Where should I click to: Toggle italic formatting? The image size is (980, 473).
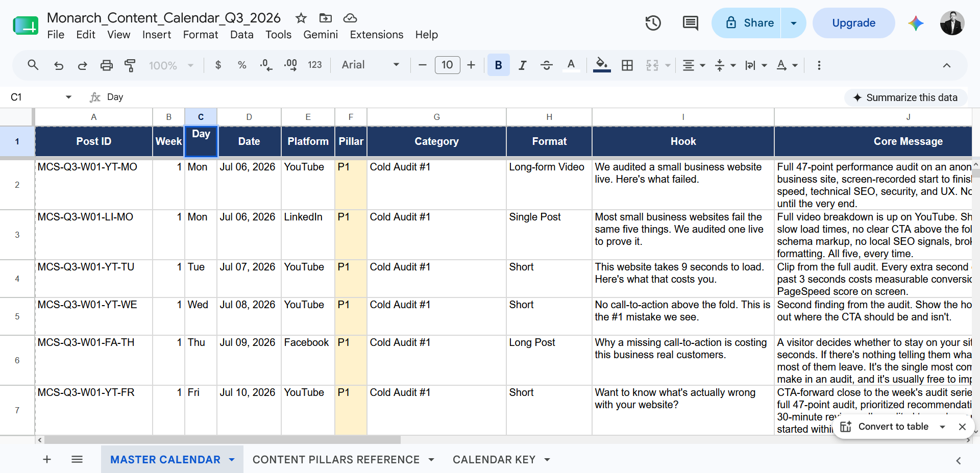coord(523,65)
